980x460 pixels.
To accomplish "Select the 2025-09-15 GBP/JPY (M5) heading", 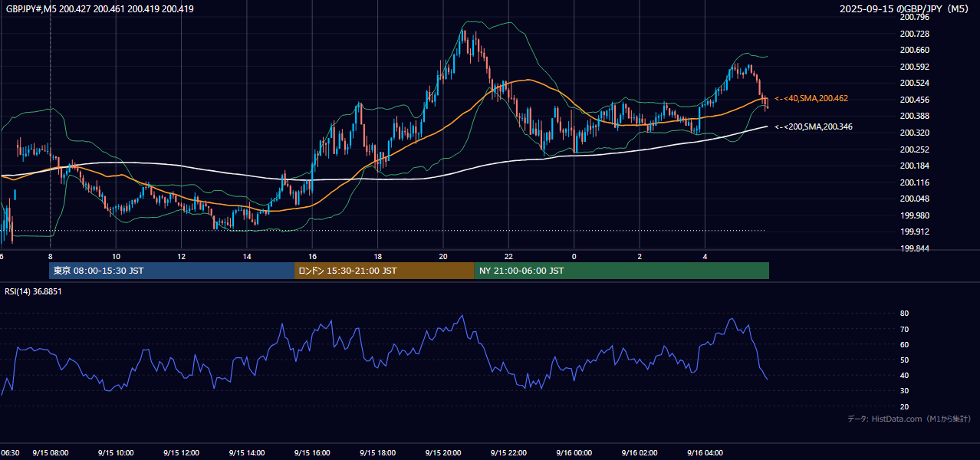I will (x=905, y=9).
